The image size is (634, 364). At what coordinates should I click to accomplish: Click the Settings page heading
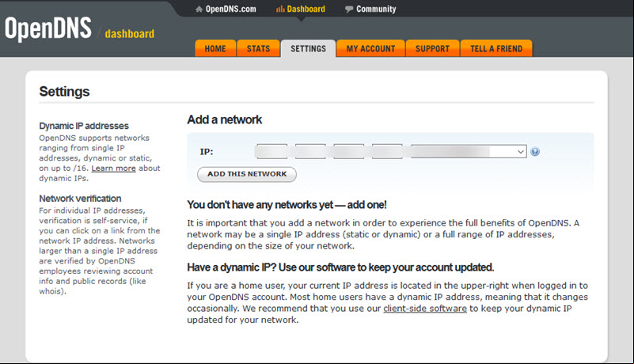(64, 92)
